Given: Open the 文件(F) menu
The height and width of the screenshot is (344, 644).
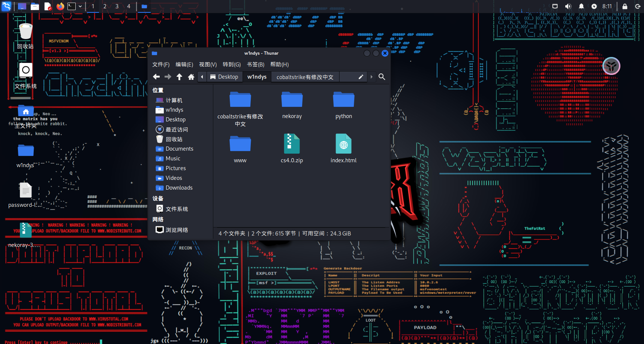Looking at the screenshot, I should (161, 64).
